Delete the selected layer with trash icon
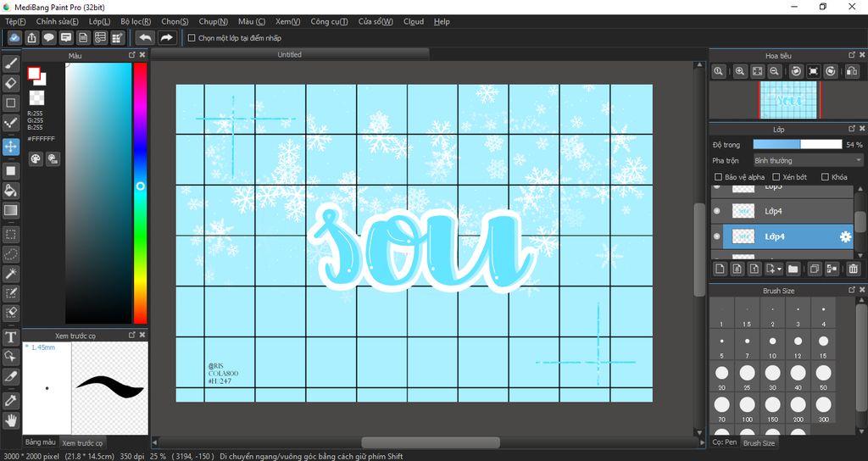The height and width of the screenshot is (461, 868). pyautogui.click(x=853, y=269)
